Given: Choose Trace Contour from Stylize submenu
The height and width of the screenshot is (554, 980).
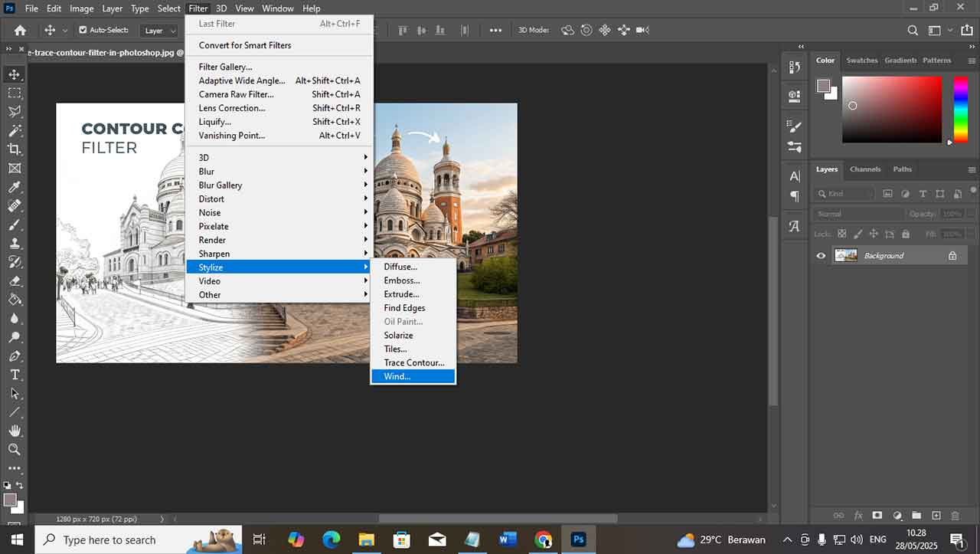Looking at the screenshot, I should [413, 362].
